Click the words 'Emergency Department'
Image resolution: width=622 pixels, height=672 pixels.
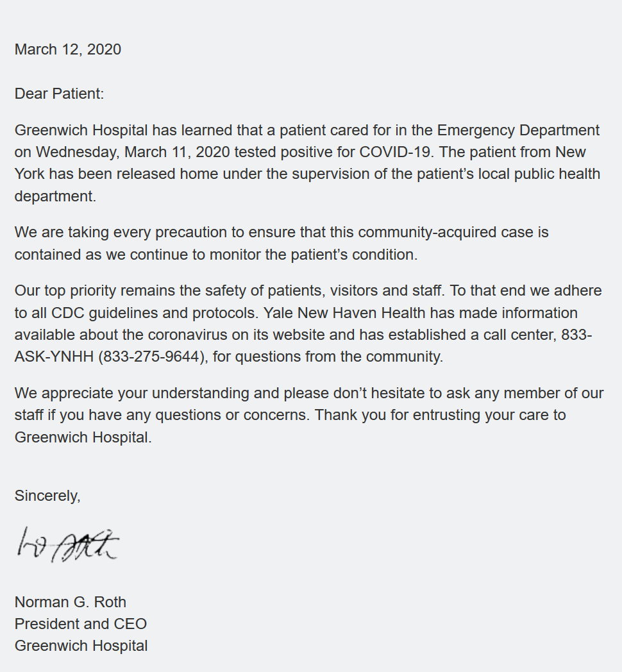518,130
